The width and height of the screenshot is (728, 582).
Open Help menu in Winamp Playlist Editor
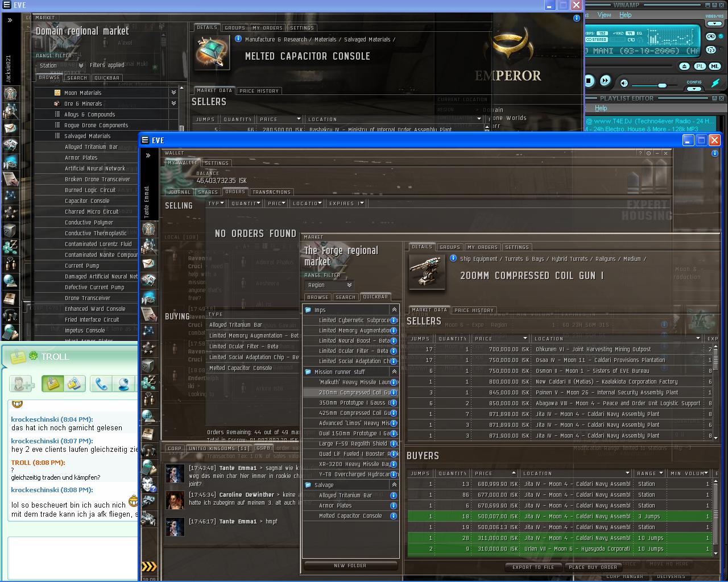click(601, 108)
